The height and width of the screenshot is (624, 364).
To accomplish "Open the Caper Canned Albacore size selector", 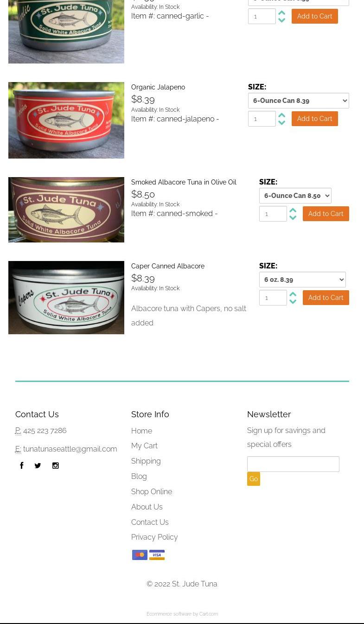I will point(302,280).
